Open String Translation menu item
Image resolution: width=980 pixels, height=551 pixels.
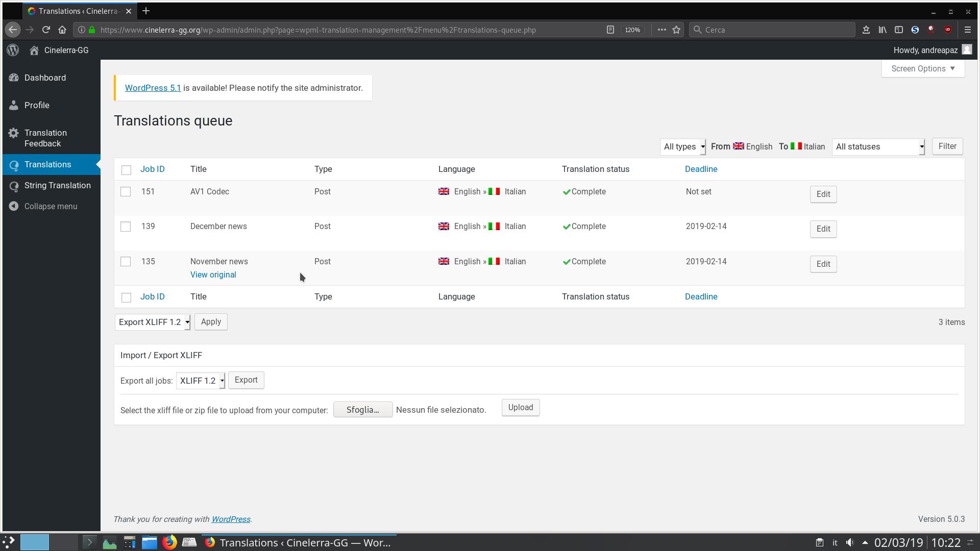pos(57,185)
